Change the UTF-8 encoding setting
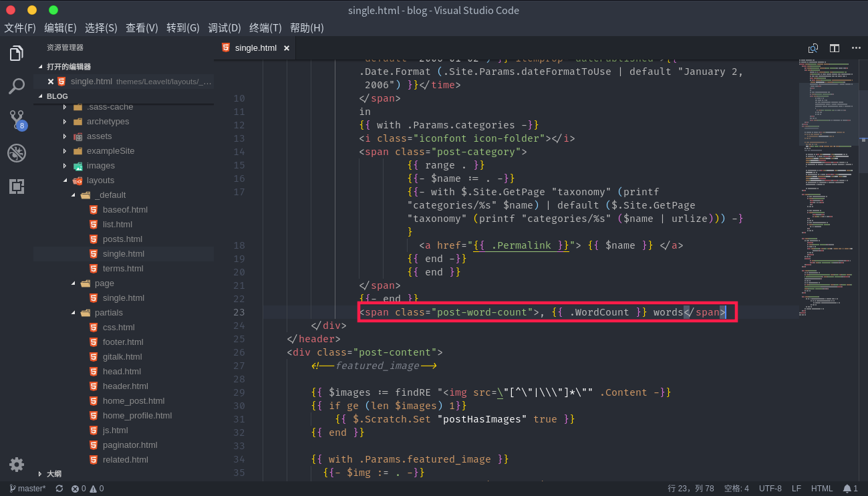 (770, 489)
